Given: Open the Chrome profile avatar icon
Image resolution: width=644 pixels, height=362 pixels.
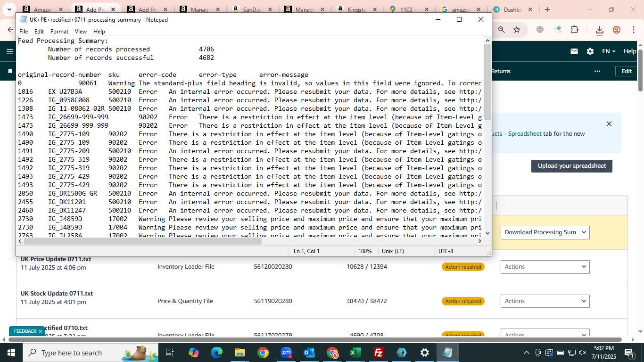Looking at the screenshot, I should click(617, 30).
